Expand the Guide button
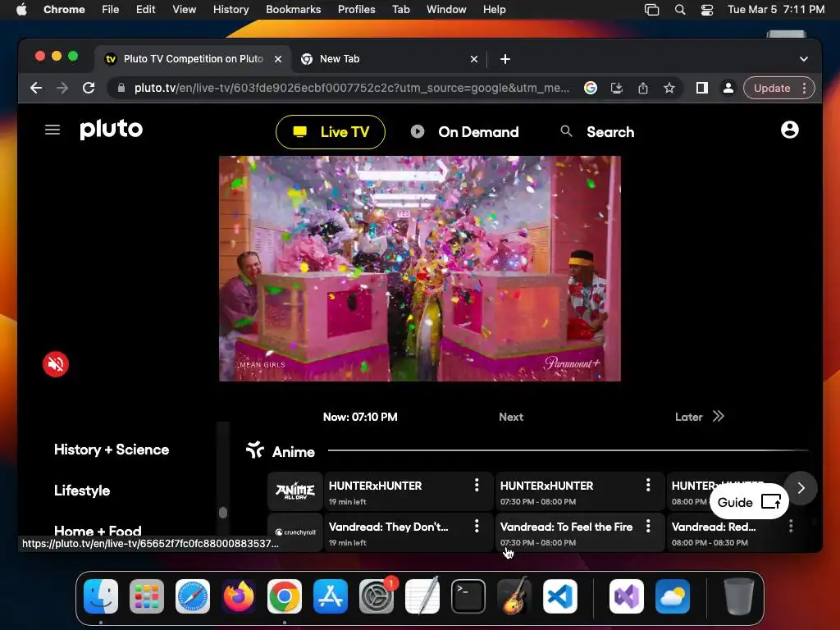 (749, 502)
